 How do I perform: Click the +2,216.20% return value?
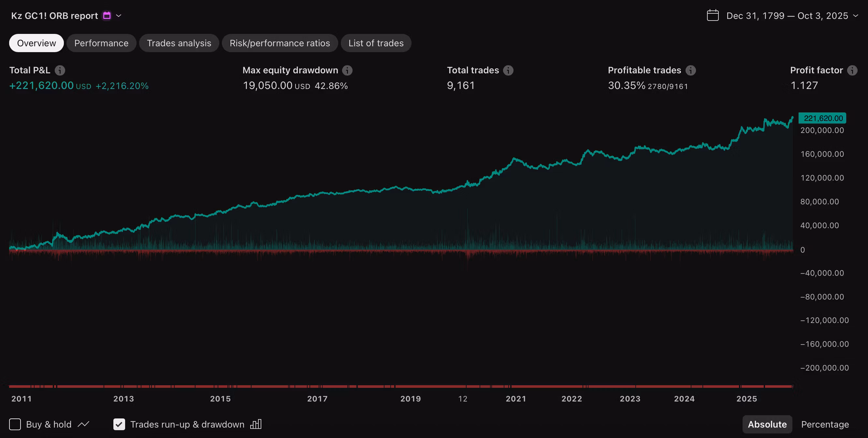pyautogui.click(x=122, y=86)
